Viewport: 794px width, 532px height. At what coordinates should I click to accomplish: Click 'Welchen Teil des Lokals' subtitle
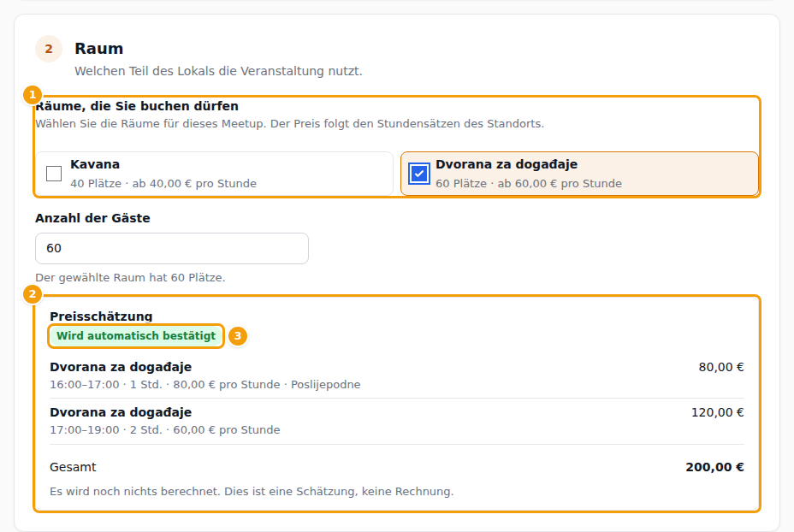218,71
